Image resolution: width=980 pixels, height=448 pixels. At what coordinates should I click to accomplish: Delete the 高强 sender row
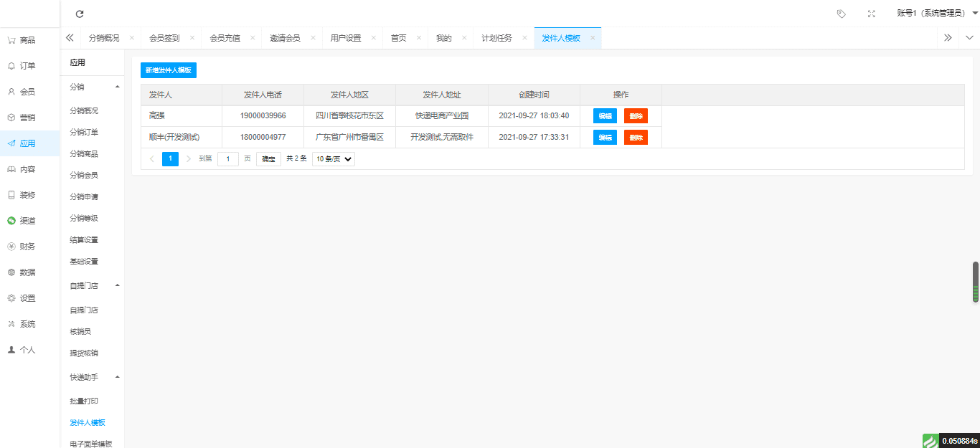pyautogui.click(x=636, y=116)
